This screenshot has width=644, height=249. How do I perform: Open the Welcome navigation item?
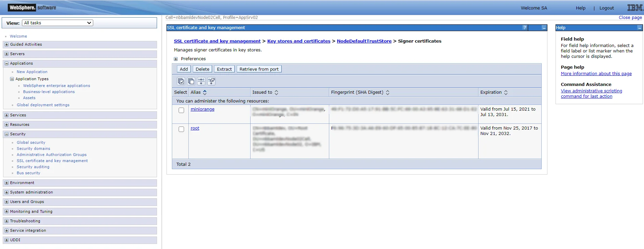pyautogui.click(x=18, y=36)
